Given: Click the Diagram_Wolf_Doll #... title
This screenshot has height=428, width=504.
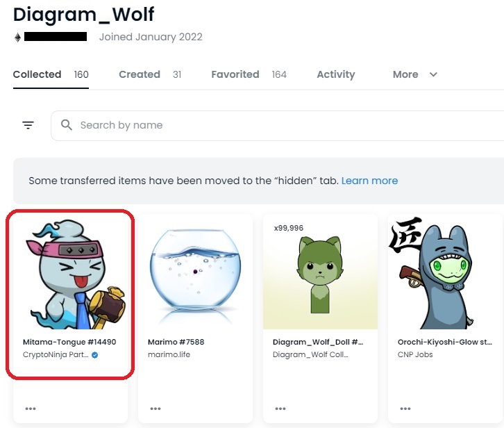Looking at the screenshot, I should click(x=318, y=342).
